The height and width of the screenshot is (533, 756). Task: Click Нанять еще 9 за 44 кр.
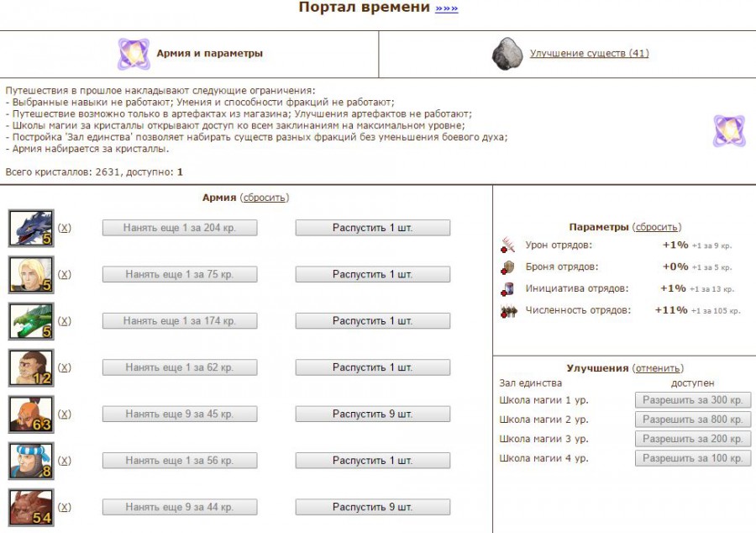click(x=180, y=507)
